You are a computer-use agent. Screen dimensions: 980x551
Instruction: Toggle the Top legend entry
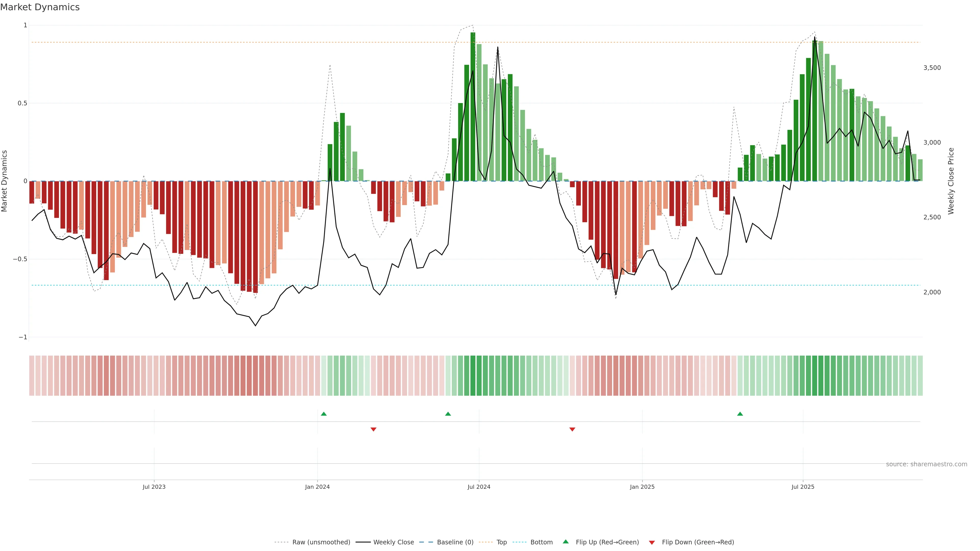pos(501,542)
